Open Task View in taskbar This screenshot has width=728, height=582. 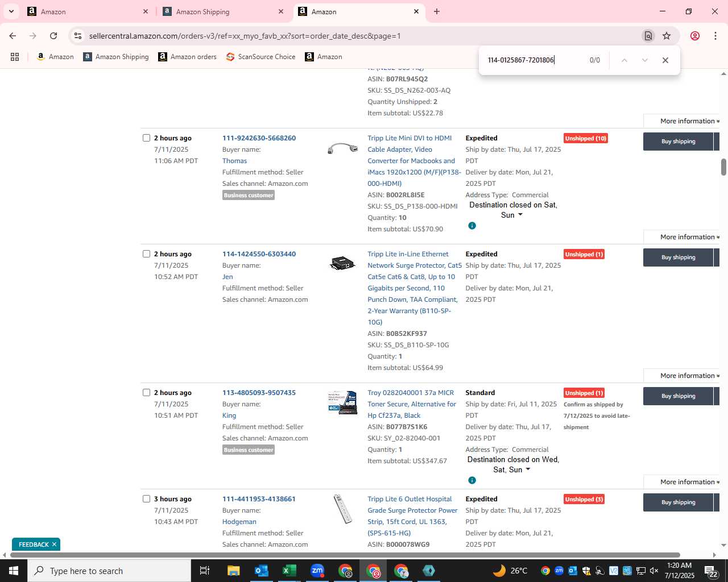click(205, 571)
